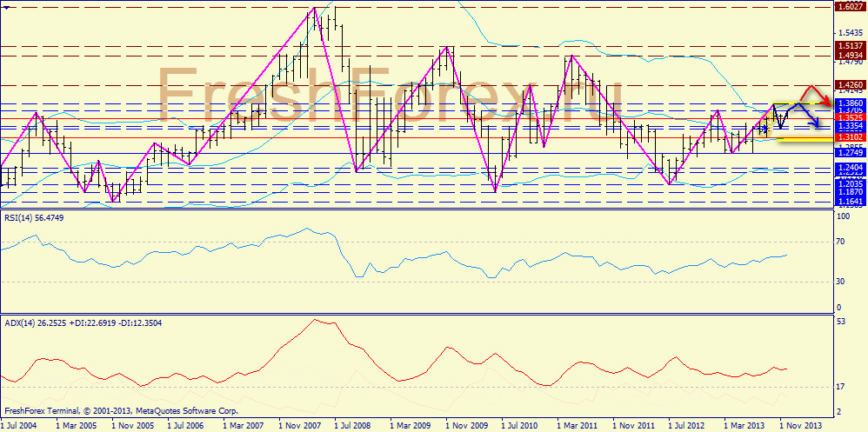This screenshot has width=868, height=432.
Task: Click the small blue arrow marker near 1.3354
Action: tap(764, 130)
